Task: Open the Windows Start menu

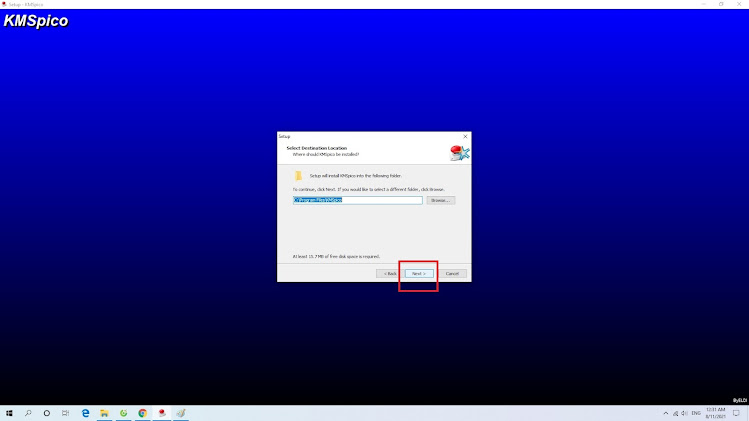Action: 9,413
